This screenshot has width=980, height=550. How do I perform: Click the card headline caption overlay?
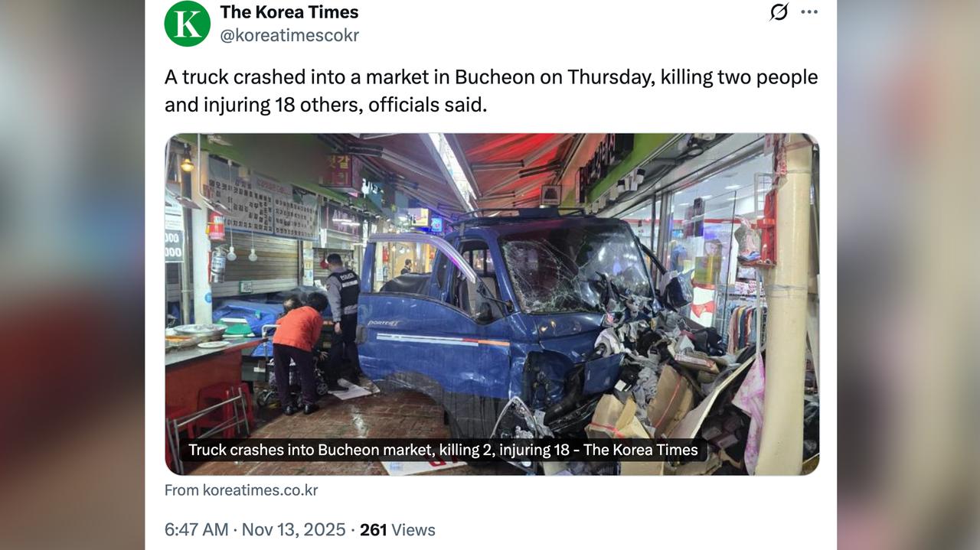coord(443,450)
